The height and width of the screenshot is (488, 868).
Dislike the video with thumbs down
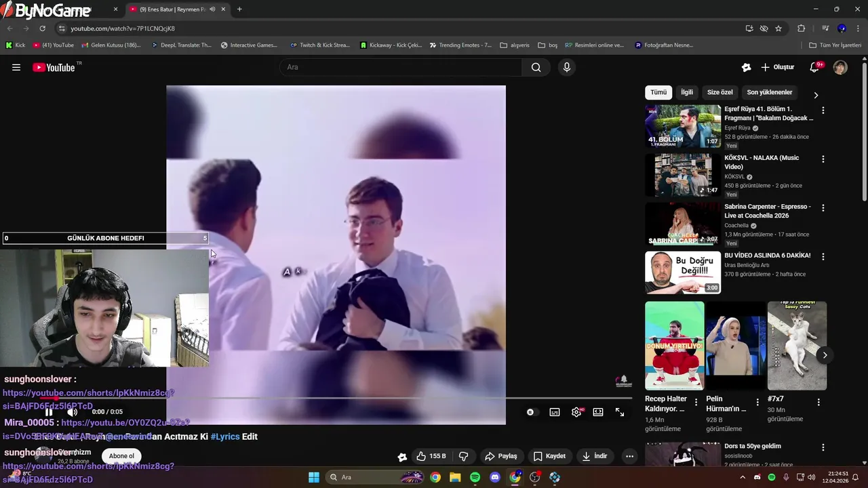pos(464,456)
